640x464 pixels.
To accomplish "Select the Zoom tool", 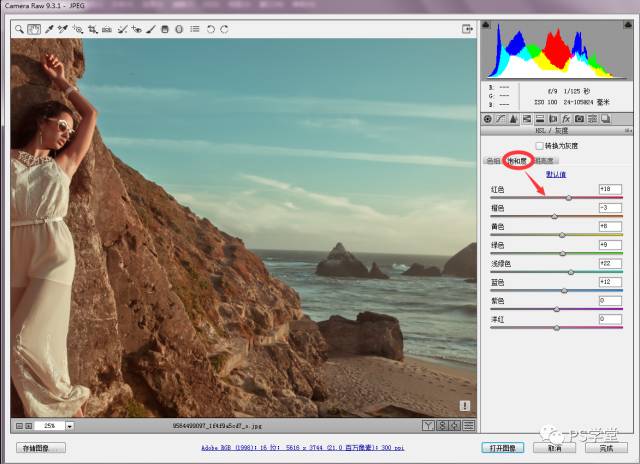I will (x=18, y=30).
